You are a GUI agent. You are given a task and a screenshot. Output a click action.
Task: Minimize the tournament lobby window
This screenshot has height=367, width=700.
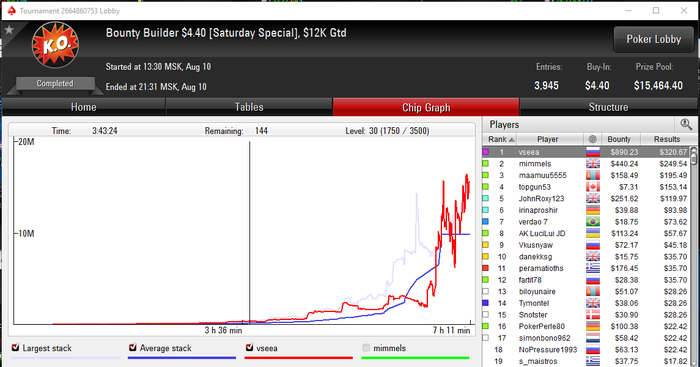pyautogui.click(x=628, y=10)
